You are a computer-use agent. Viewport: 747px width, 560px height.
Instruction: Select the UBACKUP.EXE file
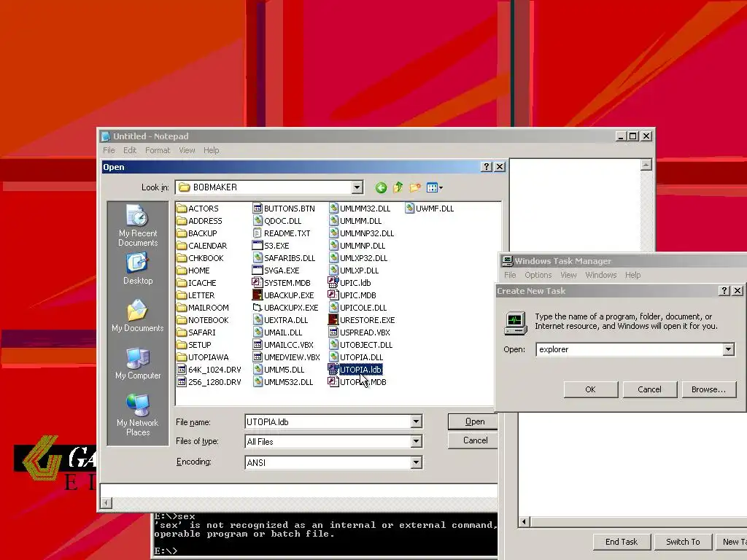[284, 295]
